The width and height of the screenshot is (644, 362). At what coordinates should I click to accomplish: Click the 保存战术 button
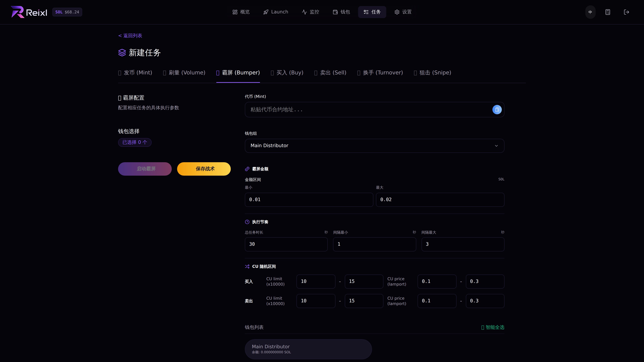point(204,169)
